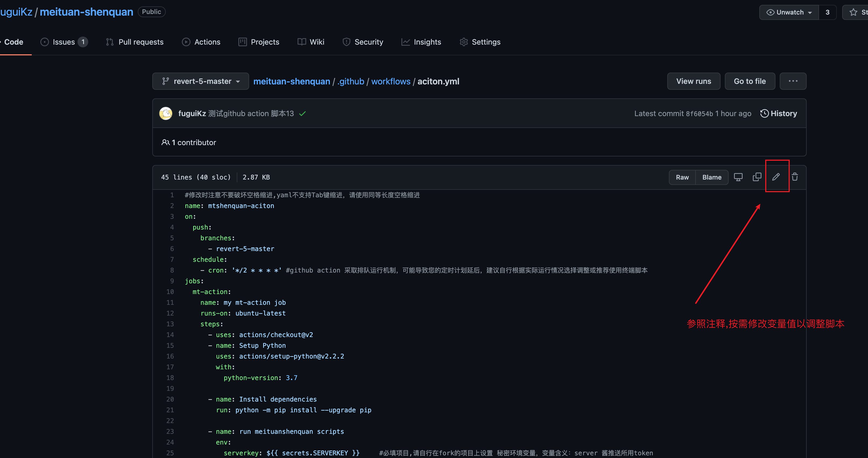Image resolution: width=868 pixels, height=458 pixels.
Task: Open the Insights tab
Action: tap(421, 42)
